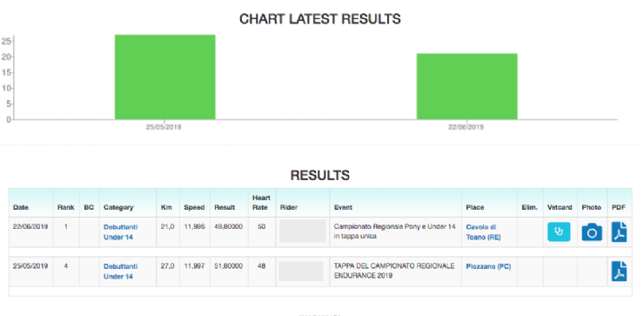Image resolution: width=644 pixels, height=316 pixels.
Task: Click the Result column header
Action: point(225,207)
